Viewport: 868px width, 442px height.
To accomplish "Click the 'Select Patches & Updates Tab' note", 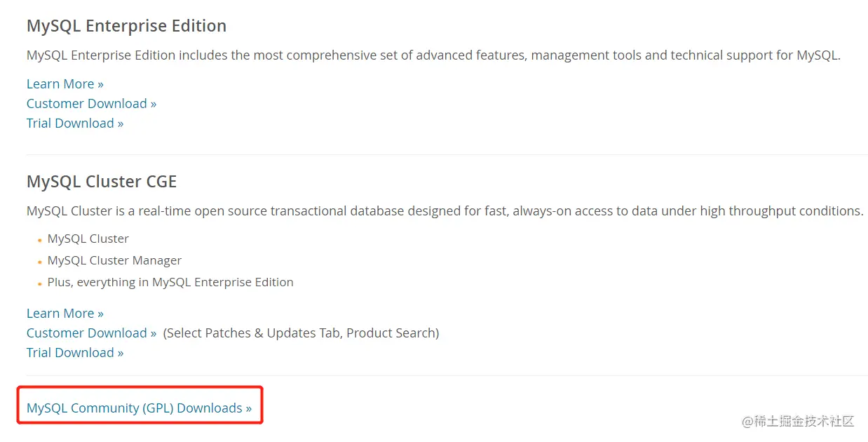I will pyautogui.click(x=301, y=333).
